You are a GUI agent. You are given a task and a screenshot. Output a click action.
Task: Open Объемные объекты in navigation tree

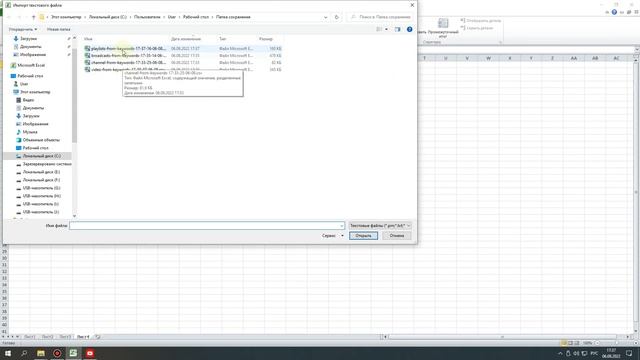(x=41, y=140)
